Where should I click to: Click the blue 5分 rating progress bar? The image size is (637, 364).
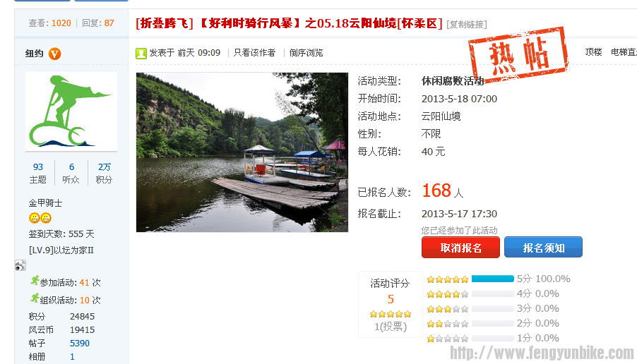[x=493, y=279]
